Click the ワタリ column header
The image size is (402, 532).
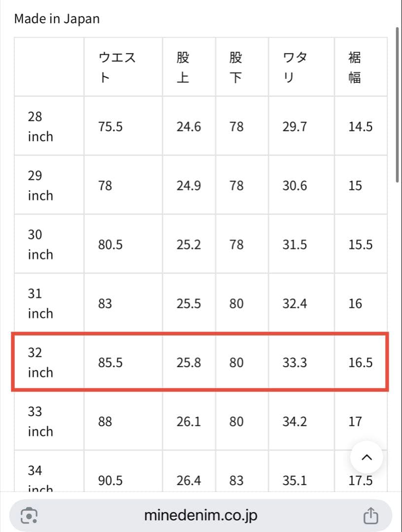tap(295, 67)
